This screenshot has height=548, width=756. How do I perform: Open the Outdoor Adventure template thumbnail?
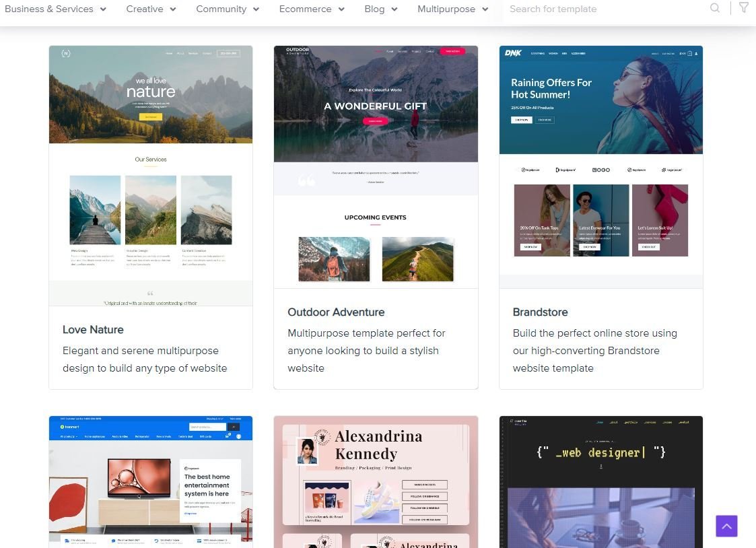[376, 167]
